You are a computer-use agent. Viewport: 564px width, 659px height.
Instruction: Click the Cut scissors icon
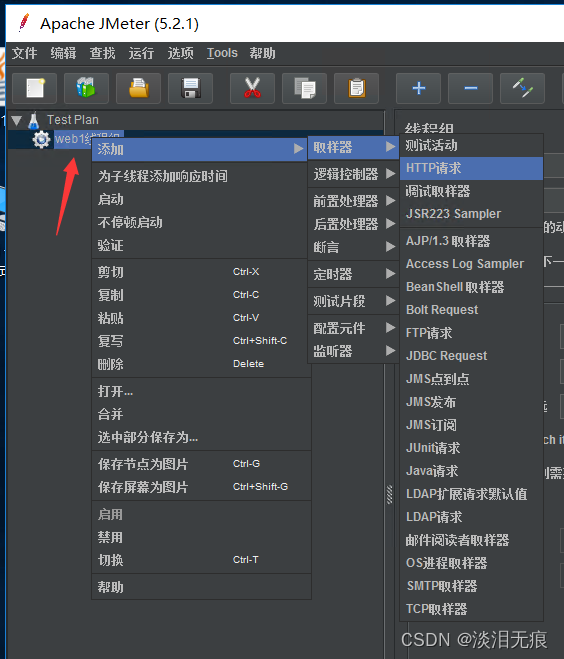[252, 88]
